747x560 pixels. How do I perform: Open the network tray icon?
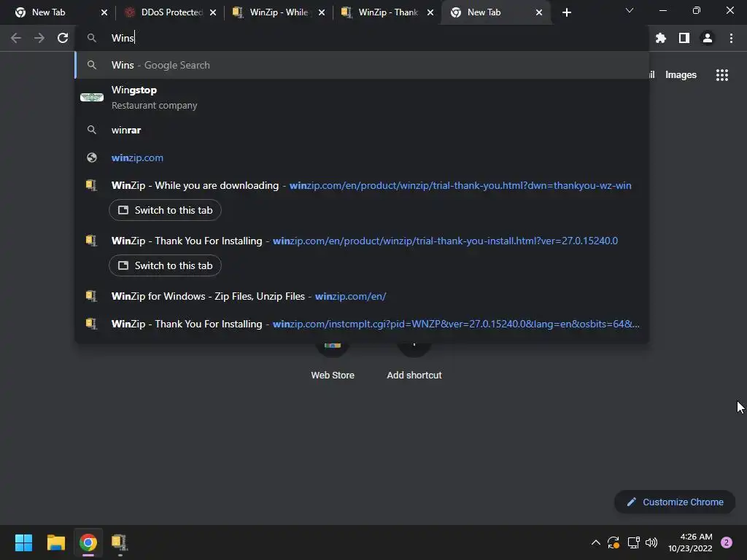point(633,542)
